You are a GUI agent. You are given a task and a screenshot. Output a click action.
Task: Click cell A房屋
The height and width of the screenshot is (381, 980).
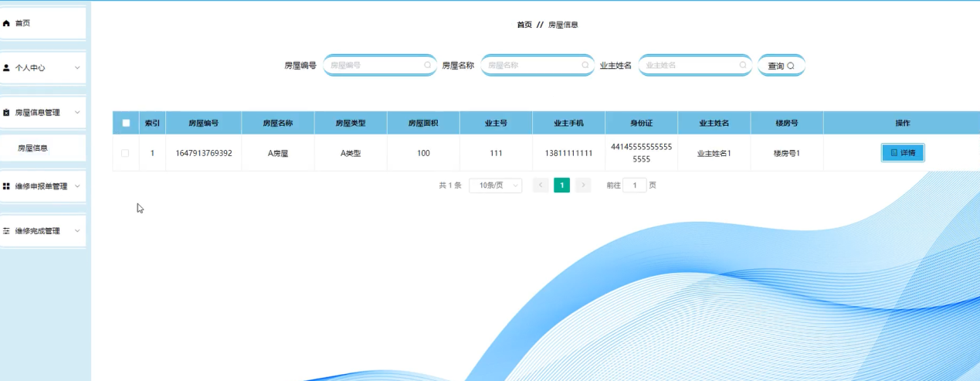point(278,153)
